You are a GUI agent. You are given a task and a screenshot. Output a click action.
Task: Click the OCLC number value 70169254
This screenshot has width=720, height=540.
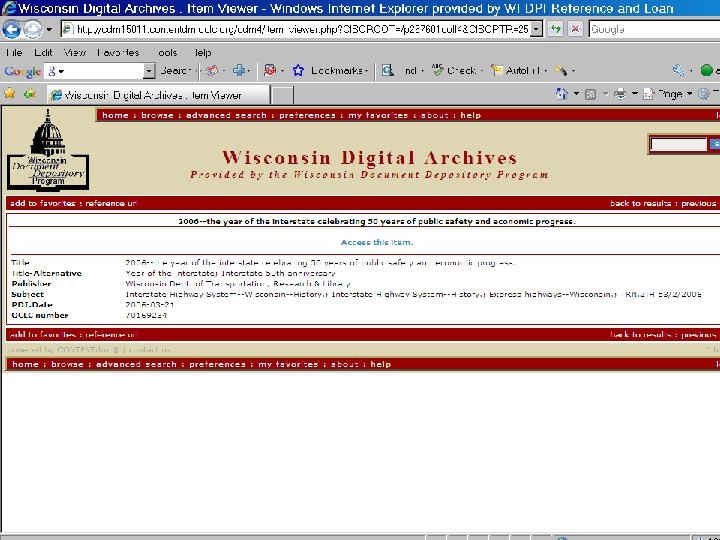[x=146, y=315]
